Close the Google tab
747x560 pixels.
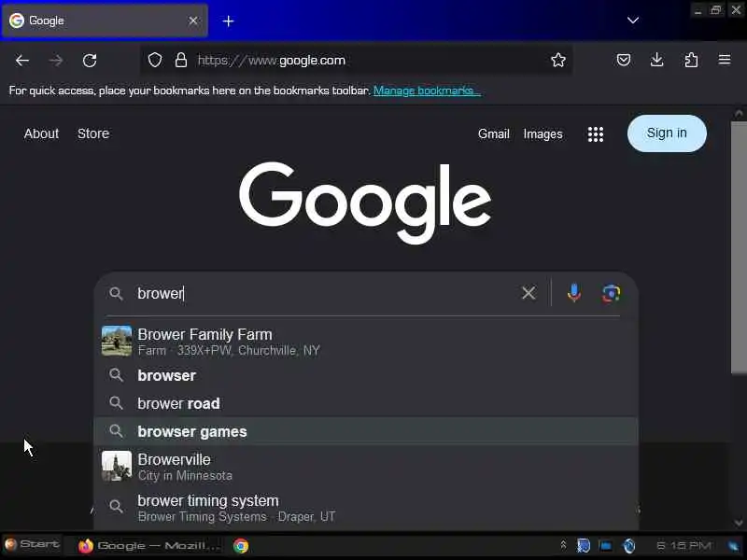[x=193, y=21]
